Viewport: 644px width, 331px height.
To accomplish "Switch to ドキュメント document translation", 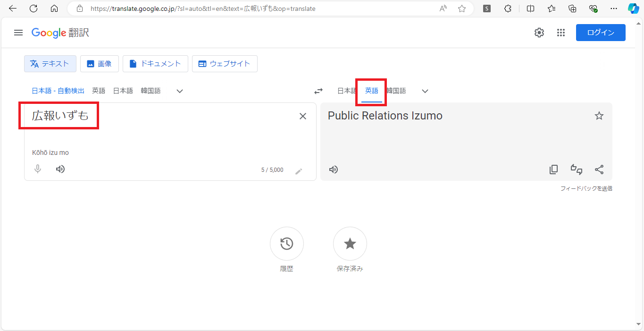I will pyautogui.click(x=155, y=64).
